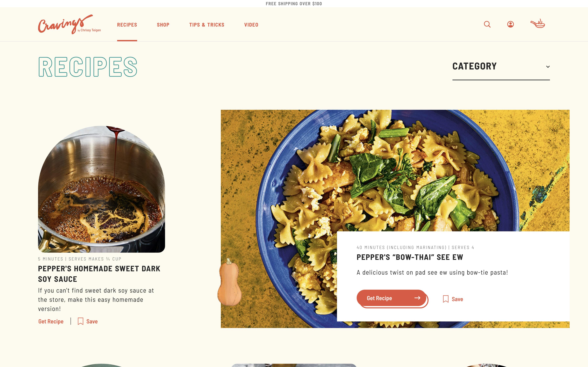588x367 pixels.
Task: Open the Shop menu item
Action: point(163,25)
